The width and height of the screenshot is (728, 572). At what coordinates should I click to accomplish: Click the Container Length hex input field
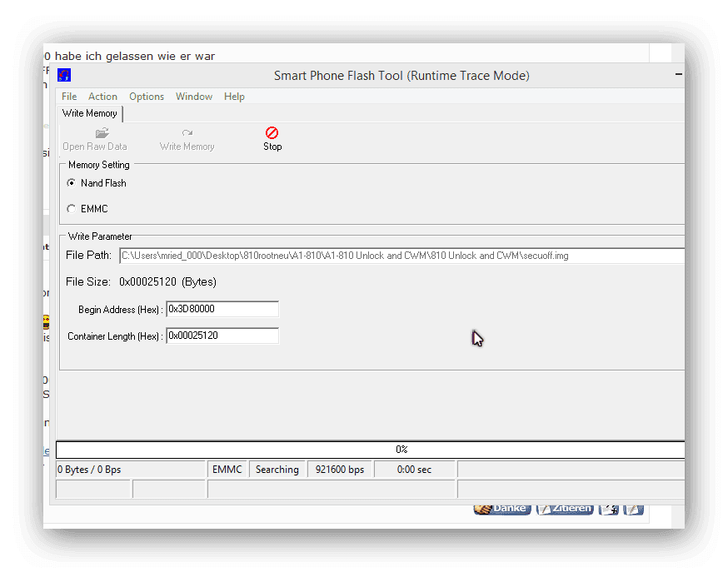(222, 336)
